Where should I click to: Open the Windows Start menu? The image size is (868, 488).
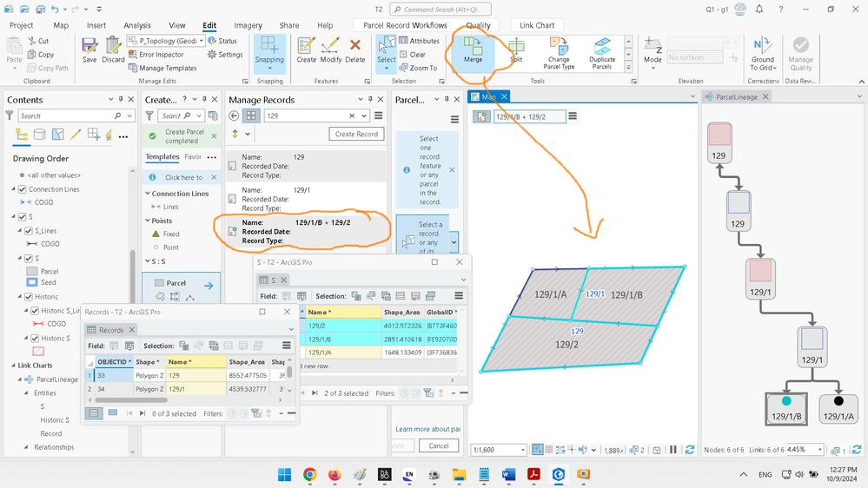[284, 474]
